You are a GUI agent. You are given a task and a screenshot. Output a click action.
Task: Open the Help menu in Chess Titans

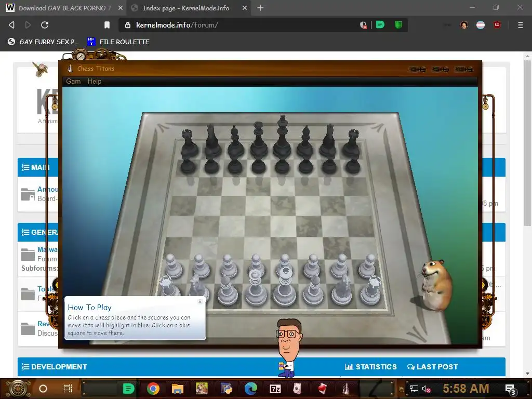tap(95, 82)
